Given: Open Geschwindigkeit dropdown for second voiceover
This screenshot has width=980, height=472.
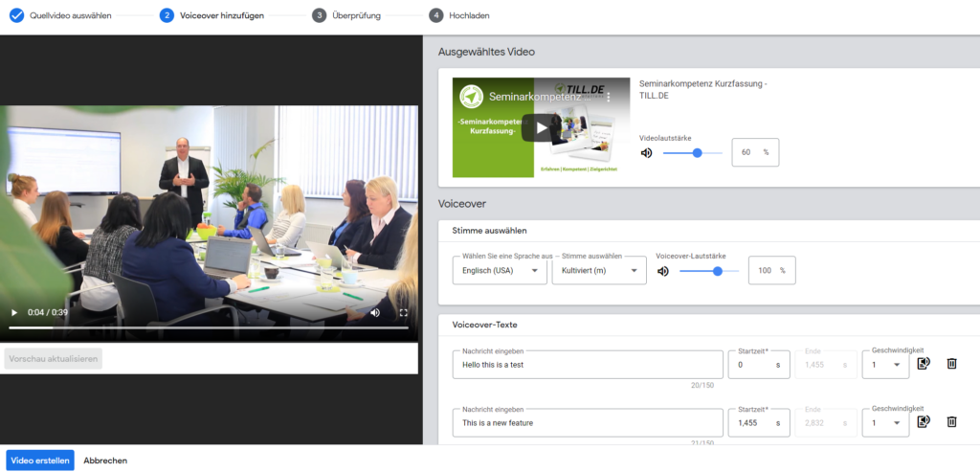Looking at the screenshot, I should tap(884, 423).
